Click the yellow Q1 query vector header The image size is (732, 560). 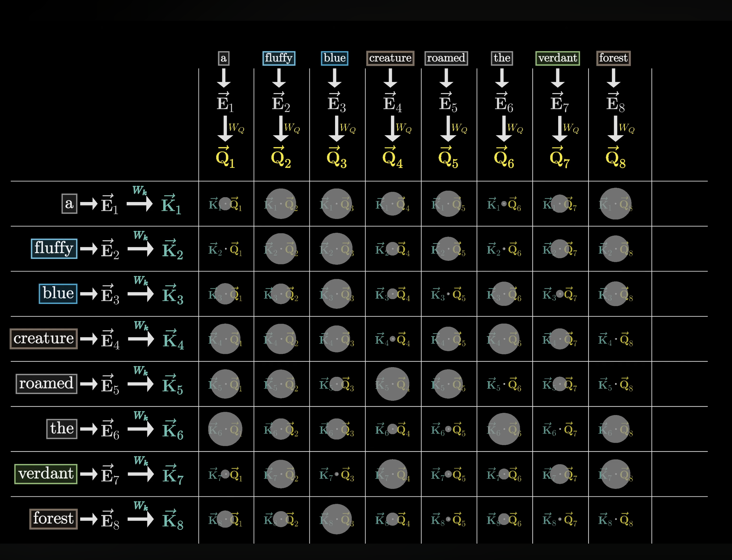click(x=225, y=157)
